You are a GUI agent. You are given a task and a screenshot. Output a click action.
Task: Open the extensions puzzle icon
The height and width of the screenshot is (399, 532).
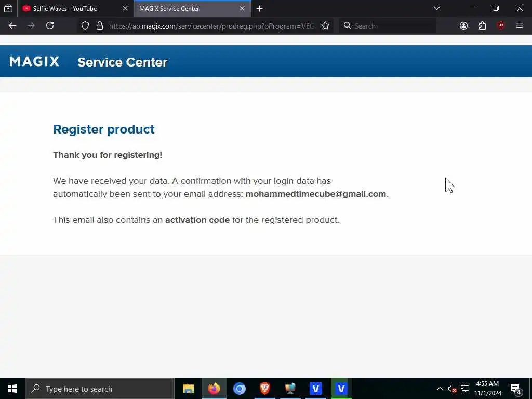(482, 26)
